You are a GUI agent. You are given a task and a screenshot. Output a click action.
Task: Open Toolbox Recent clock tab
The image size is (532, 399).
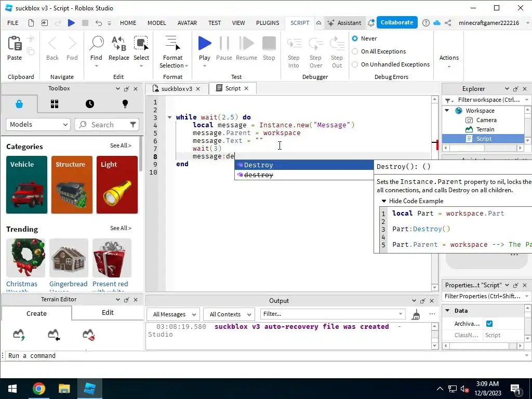(90, 104)
